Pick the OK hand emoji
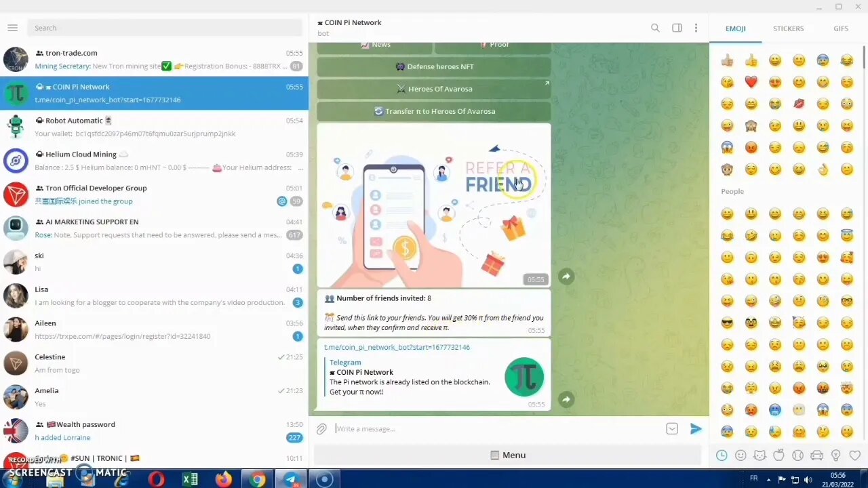Screen dimensions: 868x488 (x=823, y=169)
